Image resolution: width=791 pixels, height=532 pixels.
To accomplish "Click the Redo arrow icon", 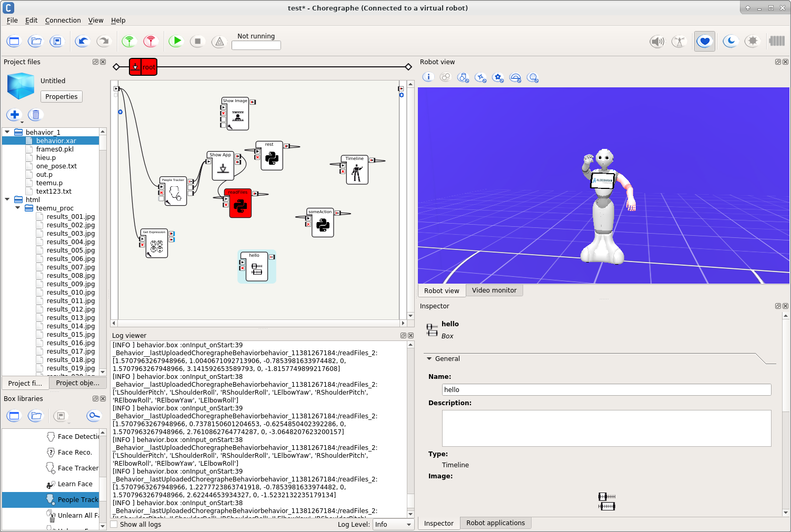I will [x=104, y=41].
